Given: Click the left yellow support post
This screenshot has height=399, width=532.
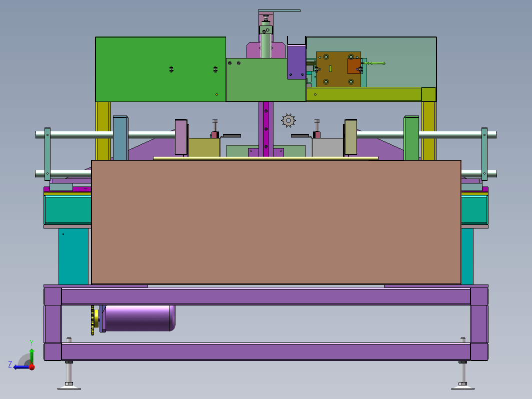Looking at the screenshot, I should click(103, 131).
